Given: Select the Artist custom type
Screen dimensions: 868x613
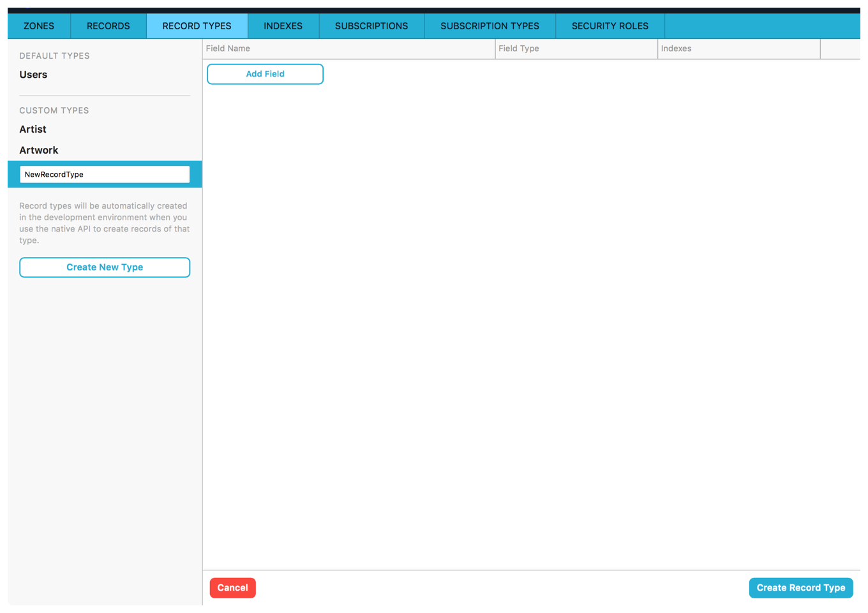Looking at the screenshot, I should (33, 129).
